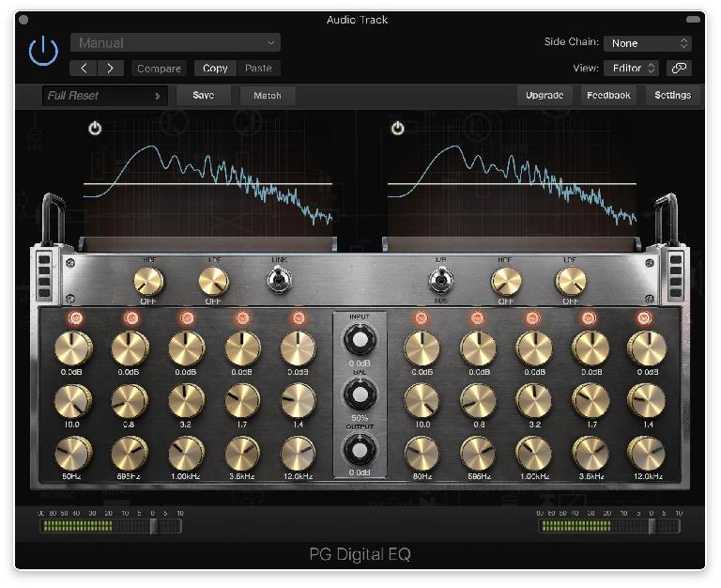
Task: Flip the LINK toggle switch
Action: point(279,280)
